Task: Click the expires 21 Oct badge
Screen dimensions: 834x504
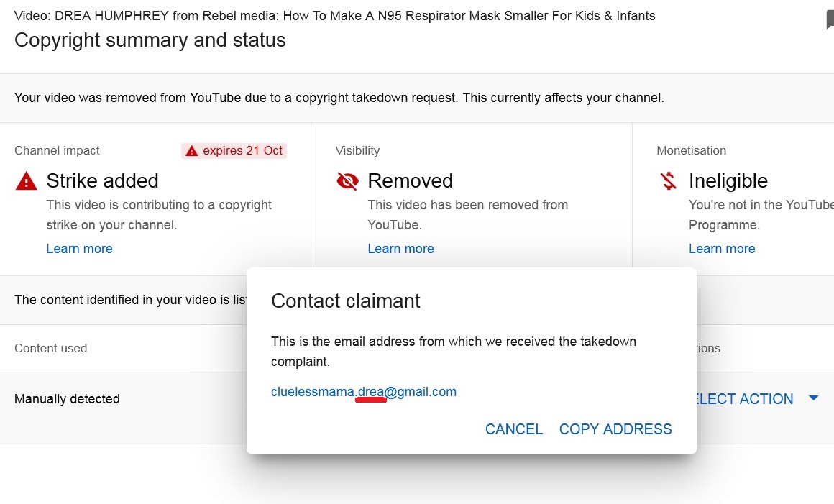Action: [x=234, y=151]
